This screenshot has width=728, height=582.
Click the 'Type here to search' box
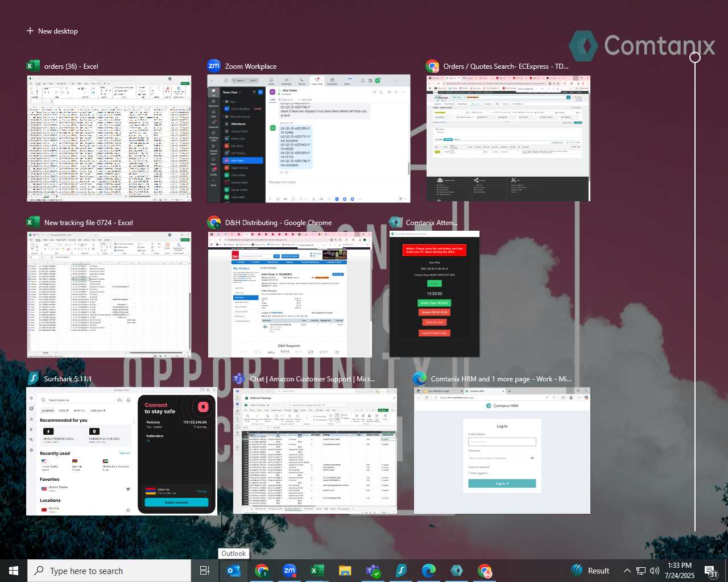[109, 571]
